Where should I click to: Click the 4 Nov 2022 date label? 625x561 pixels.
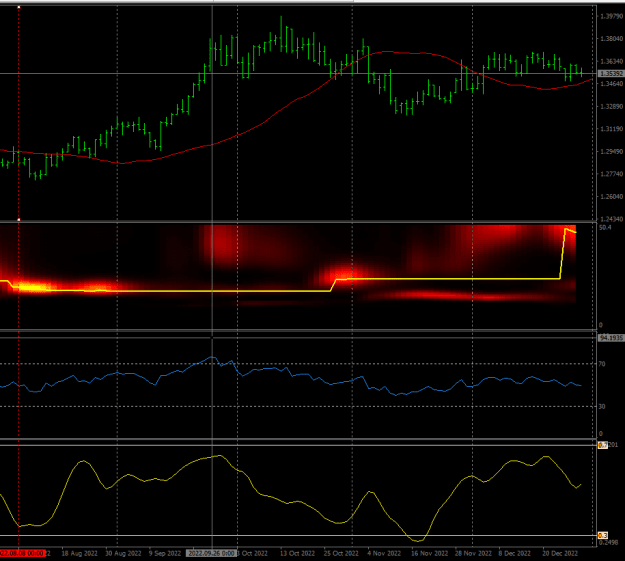384,553
